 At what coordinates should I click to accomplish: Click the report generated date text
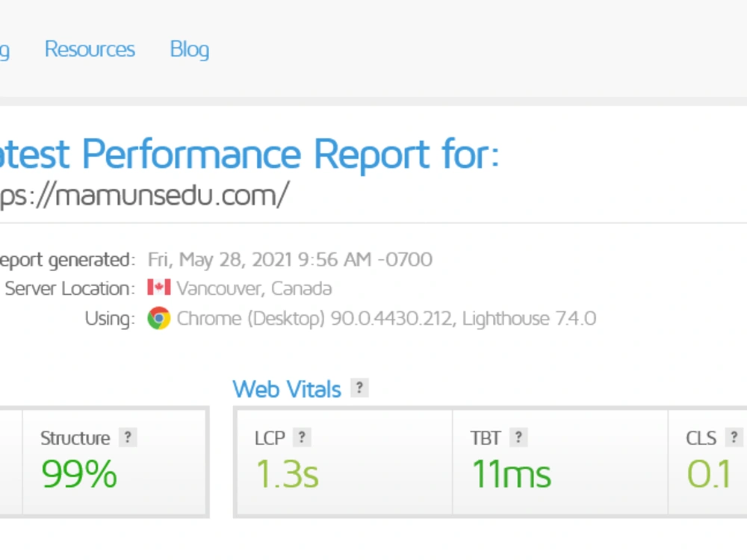coord(290,260)
